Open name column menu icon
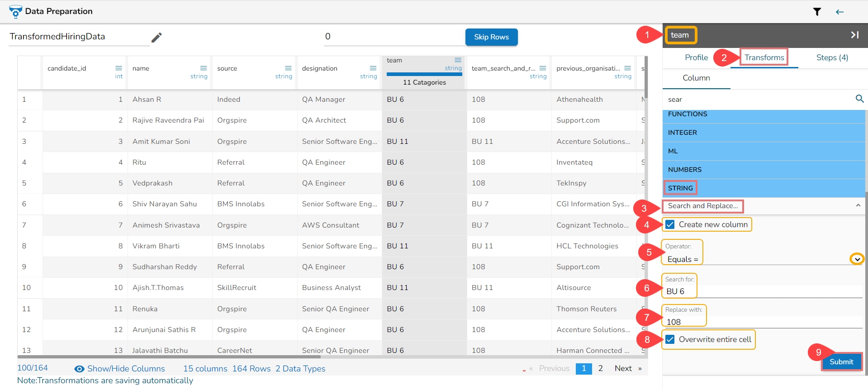This screenshot has height=390, width=868. pos(204,68)
